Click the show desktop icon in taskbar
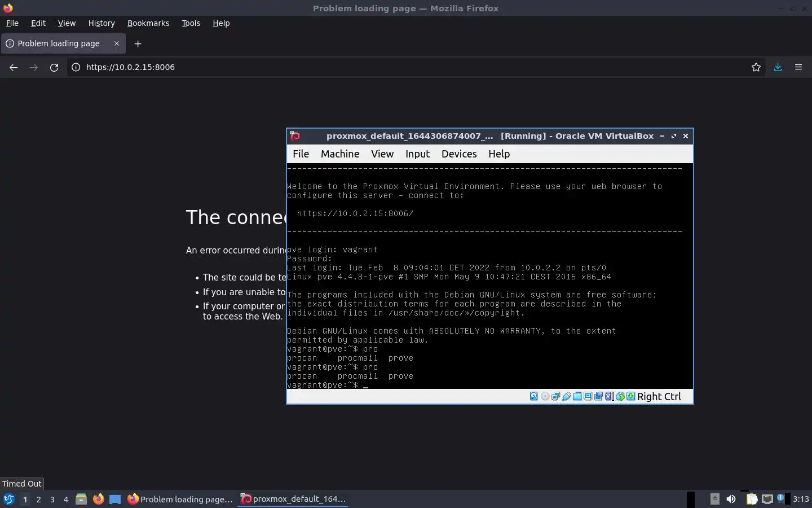This screenshot has height=508, width=812. pyautogui.click(x=115, y=499)
